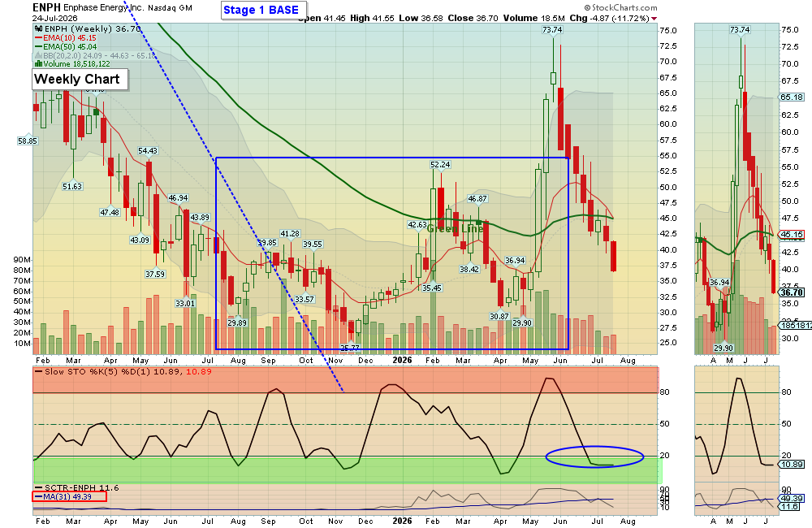Click the 43.89 high price label
812x528 pixels.
click(x=200, y=217)
